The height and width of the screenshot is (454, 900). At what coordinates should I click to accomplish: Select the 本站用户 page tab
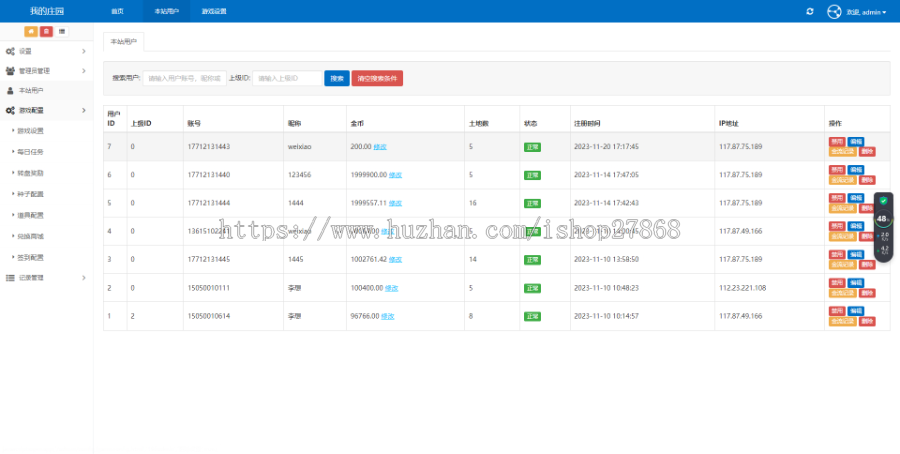123,42
